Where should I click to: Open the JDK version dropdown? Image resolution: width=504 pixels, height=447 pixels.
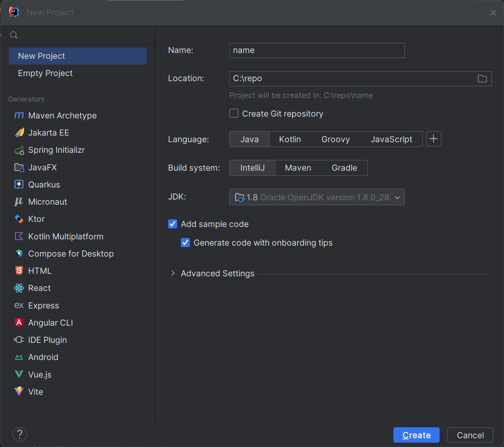coord(317,197)
